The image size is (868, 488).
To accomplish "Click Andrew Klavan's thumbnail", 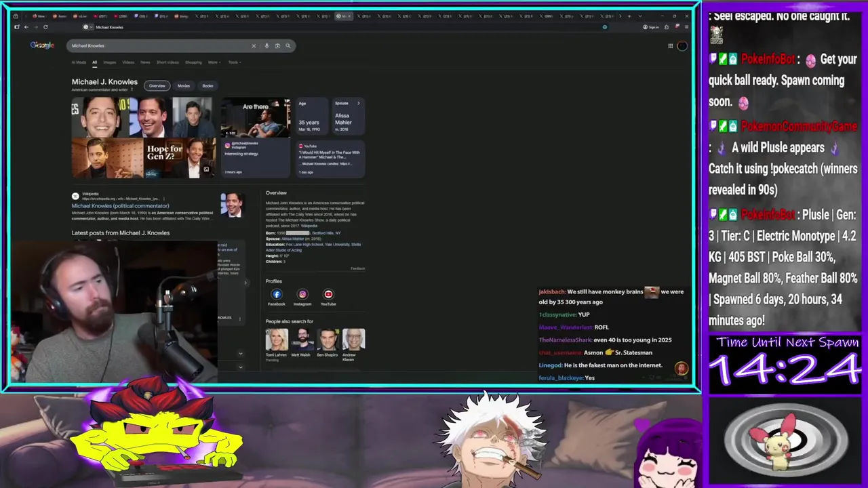I will coord(354,340).
